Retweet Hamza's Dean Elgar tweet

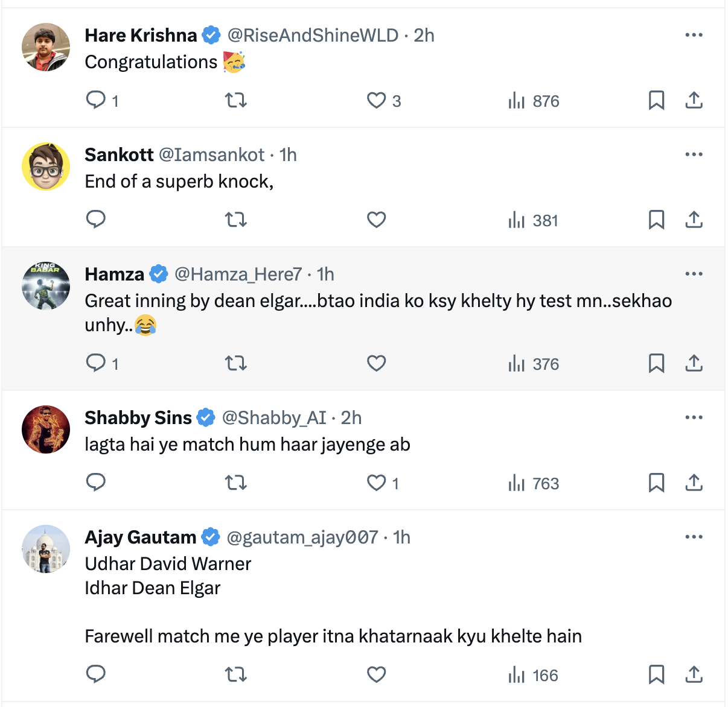pyautogui.click(x=236, y=363)
